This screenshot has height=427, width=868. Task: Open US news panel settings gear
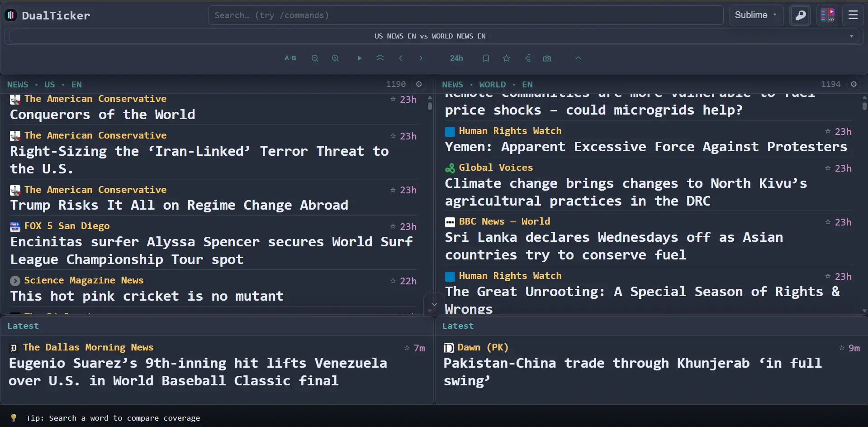419,84
